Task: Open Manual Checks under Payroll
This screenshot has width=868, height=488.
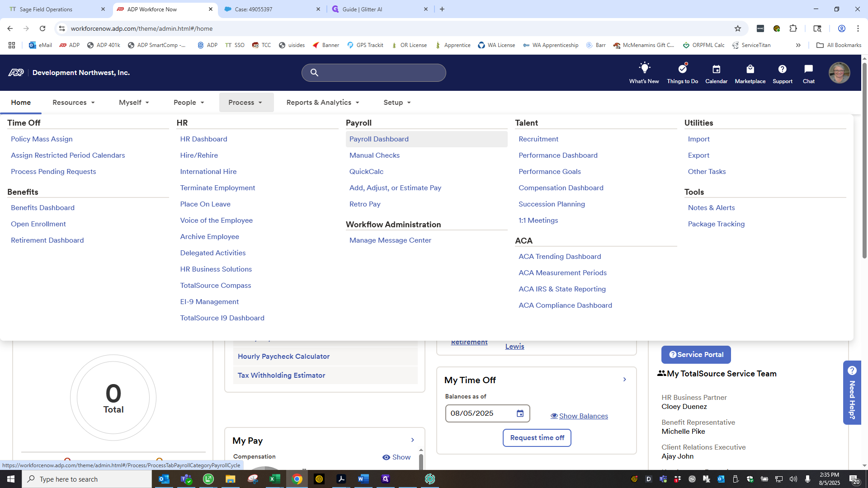Action: coord(374,155)
